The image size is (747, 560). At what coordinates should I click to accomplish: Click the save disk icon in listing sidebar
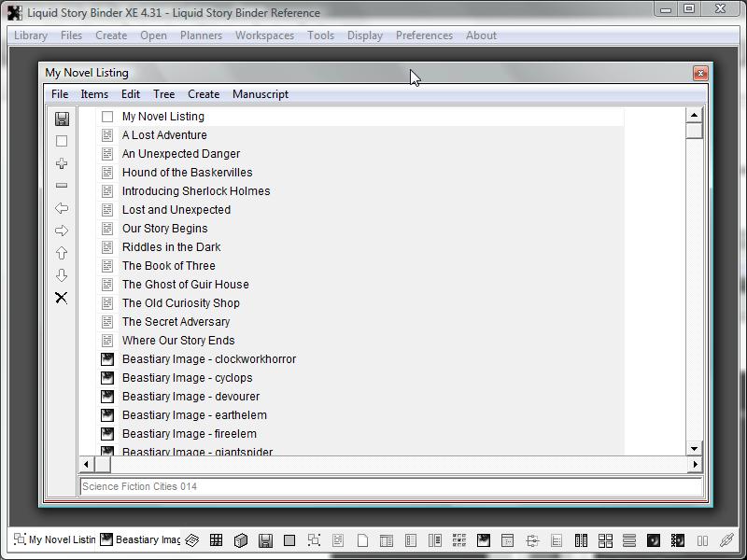click(62, 119)
